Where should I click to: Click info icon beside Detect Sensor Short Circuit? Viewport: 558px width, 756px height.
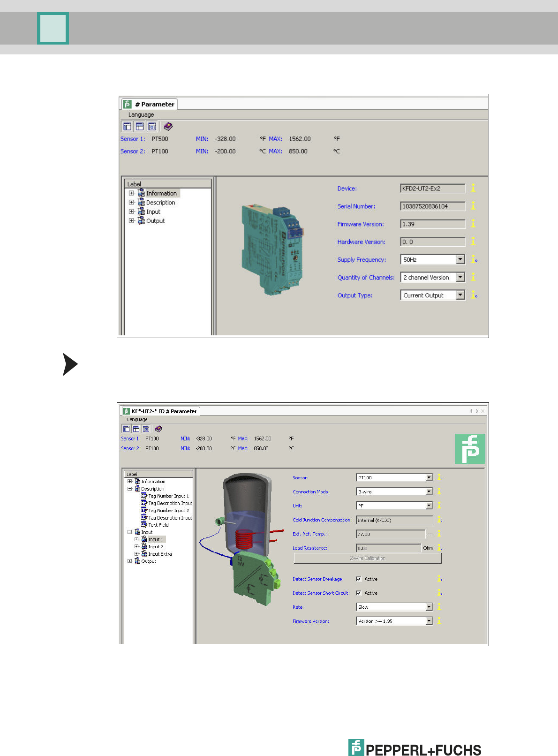[440, 593]
